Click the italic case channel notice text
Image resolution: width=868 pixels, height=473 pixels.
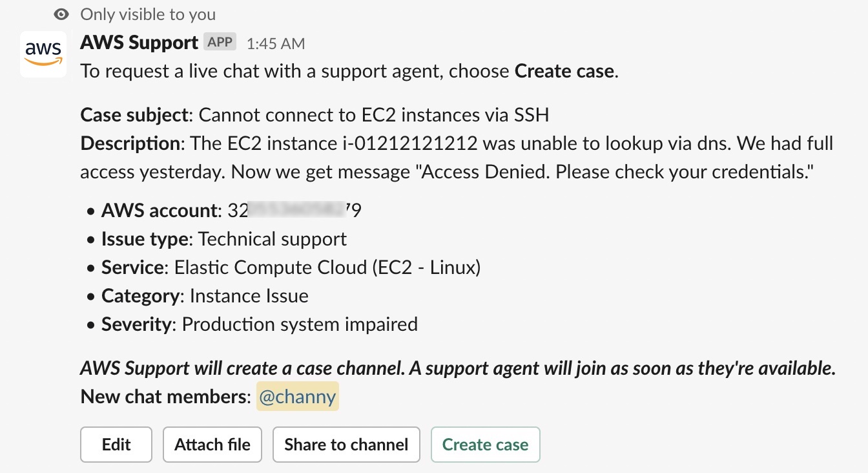(x=457, y=368)
